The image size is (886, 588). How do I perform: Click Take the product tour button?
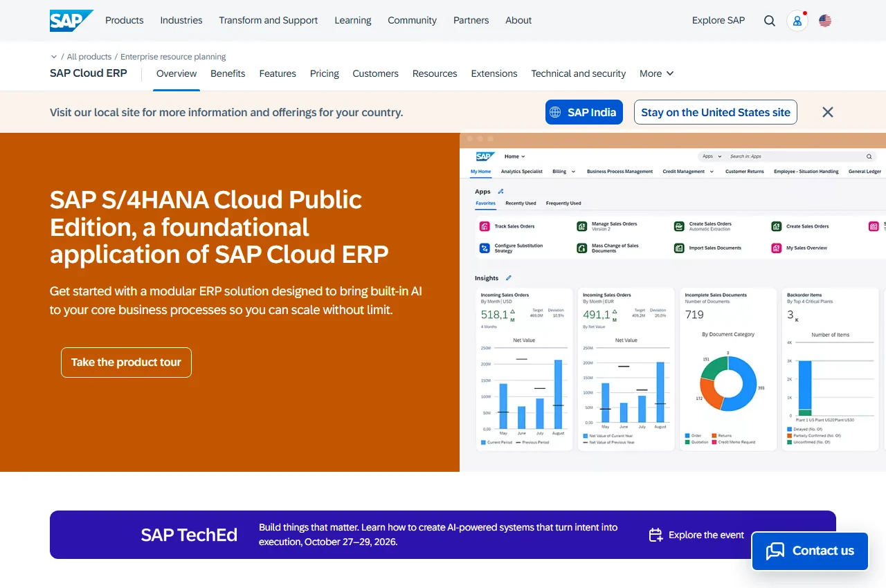coord(126,362)
